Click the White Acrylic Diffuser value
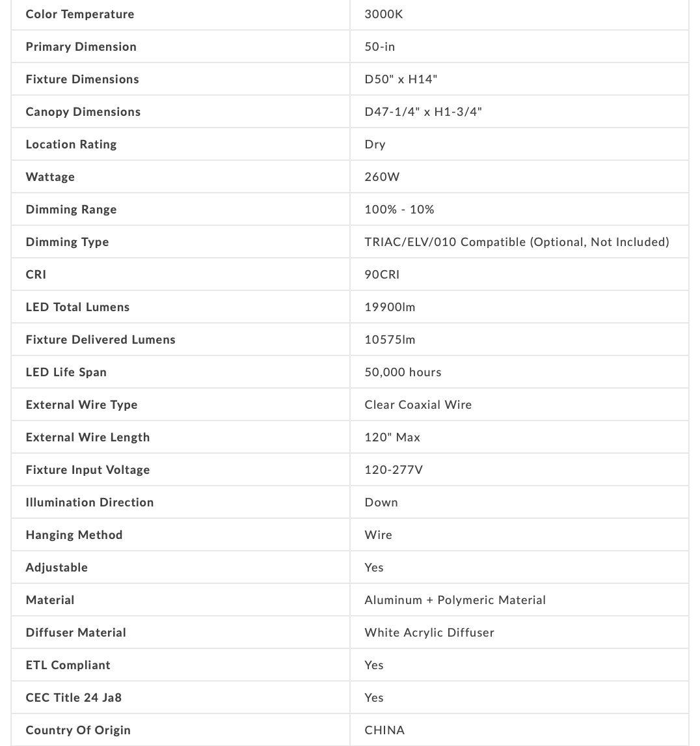This screenshot has height=746, width=700. coord(429,633)
